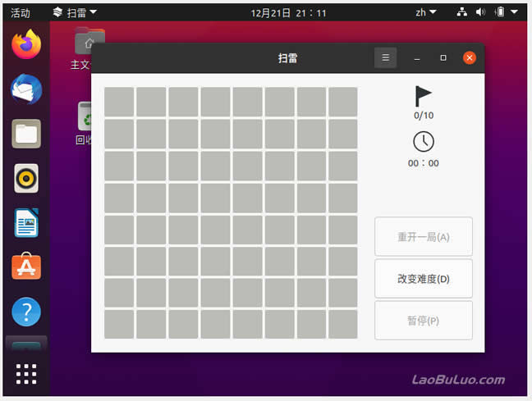Click the flag counter icon
The image size is (532, 401).
(423, 96)
